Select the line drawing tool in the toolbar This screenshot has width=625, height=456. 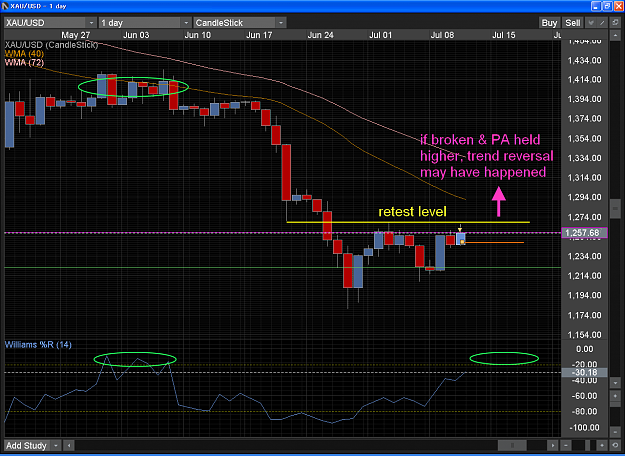point(602,23)
